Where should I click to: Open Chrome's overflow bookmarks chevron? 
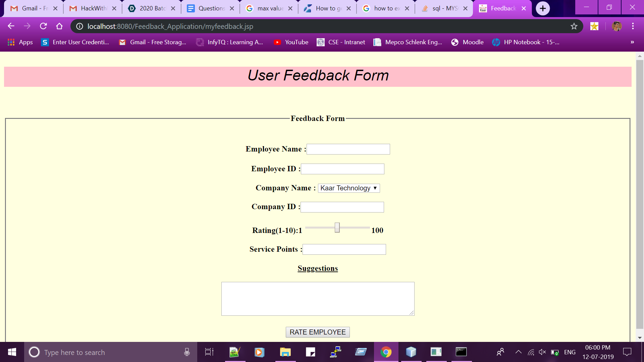[x=632, y=42]
